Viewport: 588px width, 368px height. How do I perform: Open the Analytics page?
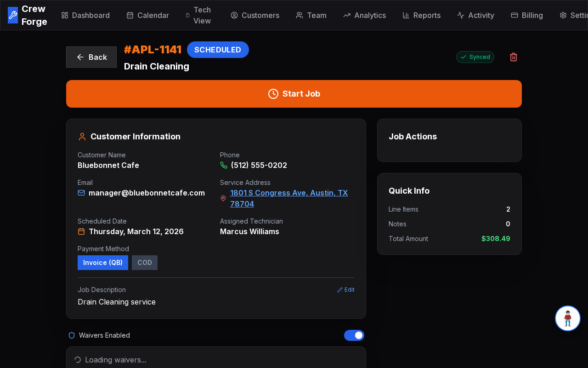(365, 15)
